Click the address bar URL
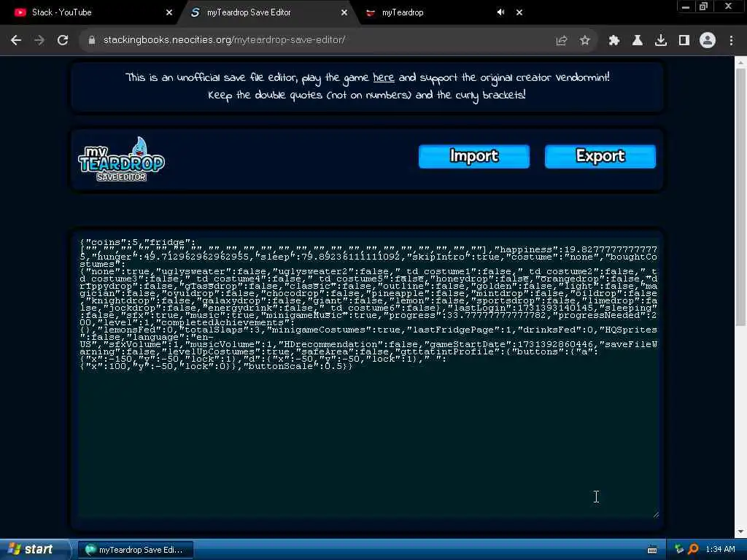The height and width of the screenshot is (560, 747). point(224,41)
